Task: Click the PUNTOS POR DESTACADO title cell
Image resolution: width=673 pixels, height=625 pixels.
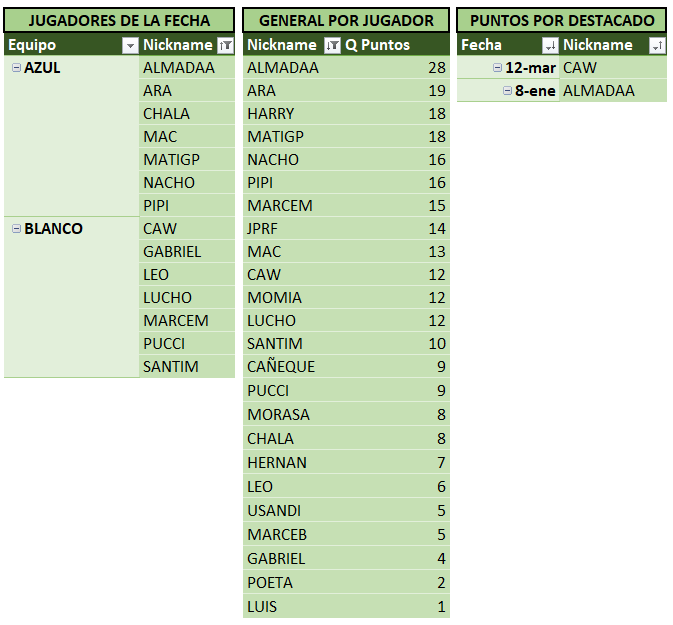Action: [x=562, y=20]
